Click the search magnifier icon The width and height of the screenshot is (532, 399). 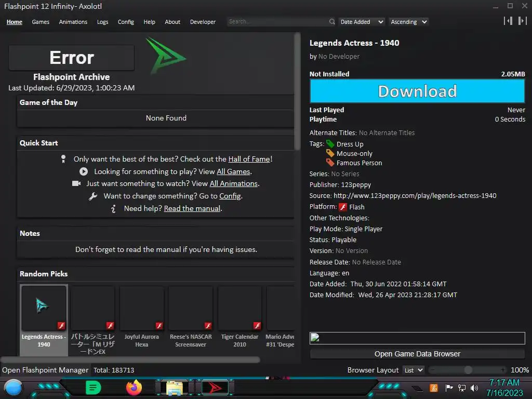332,22
